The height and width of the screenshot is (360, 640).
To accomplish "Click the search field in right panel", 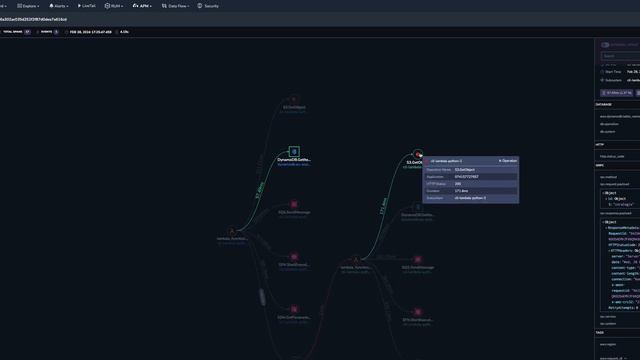I will pos(620,56).
